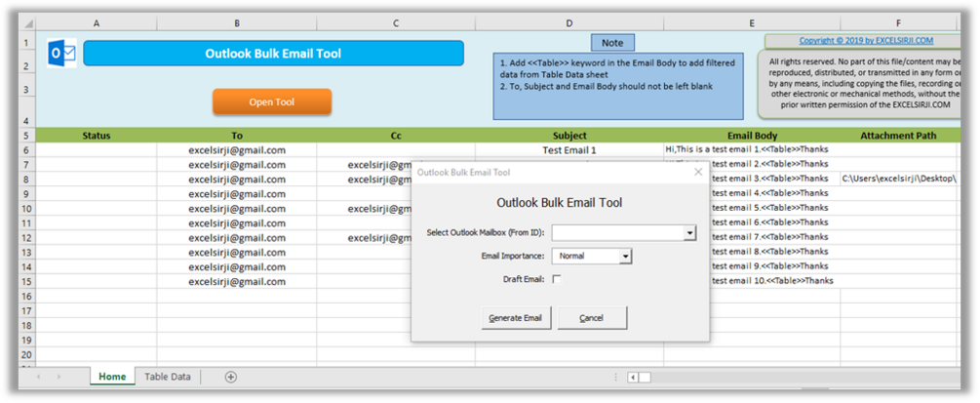Select the C:\Users\excelsirji\Desktop\ attachment cell
980x403 pixels.
click(x=898, y=179)
